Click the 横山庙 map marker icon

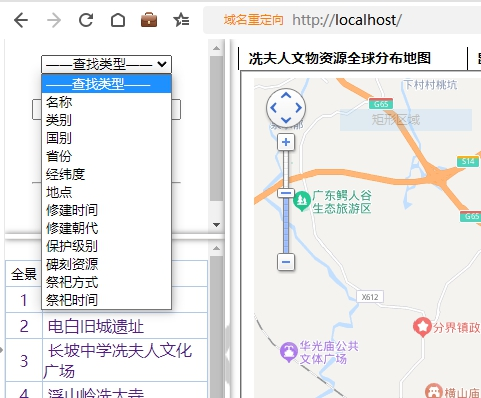pos(433,391)
